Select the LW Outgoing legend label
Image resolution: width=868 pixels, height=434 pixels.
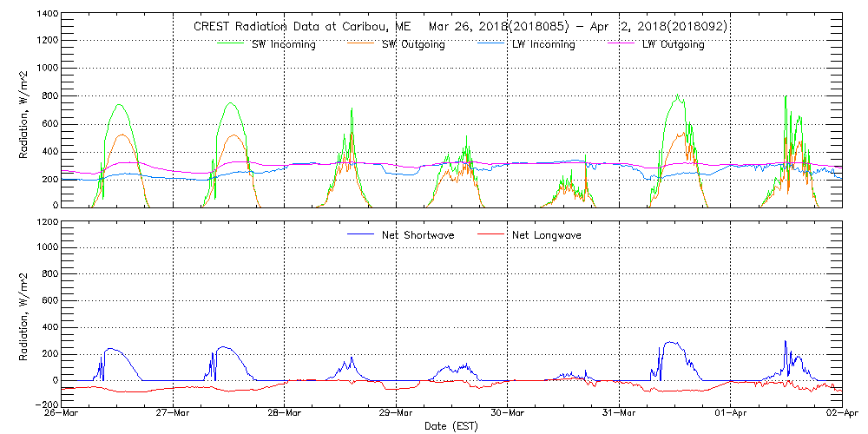[673, 45]
